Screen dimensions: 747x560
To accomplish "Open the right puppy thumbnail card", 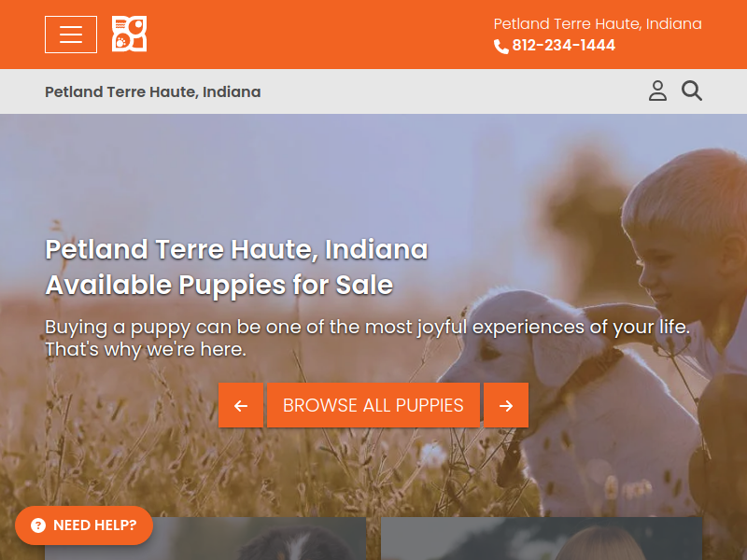I will [542, 539].
